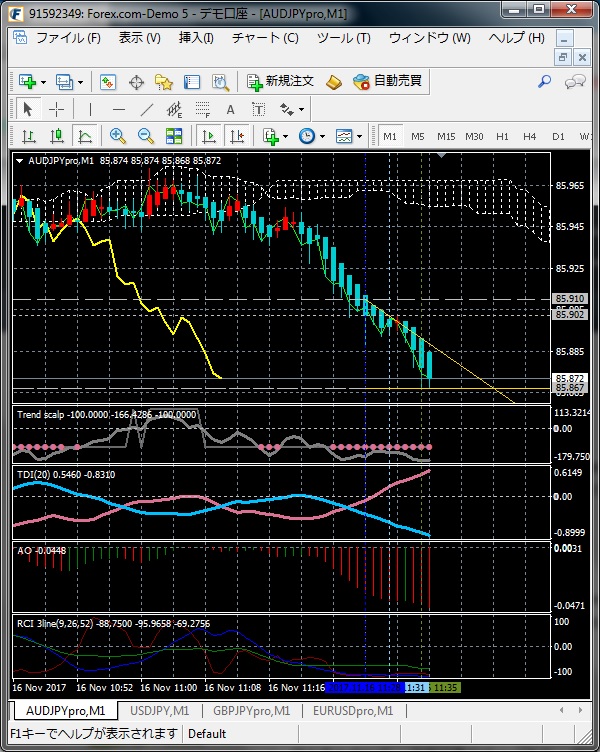The width and height of the screenshot is (600, 752).
Task: Click the chart templates icon
Action: pos(344,137)
